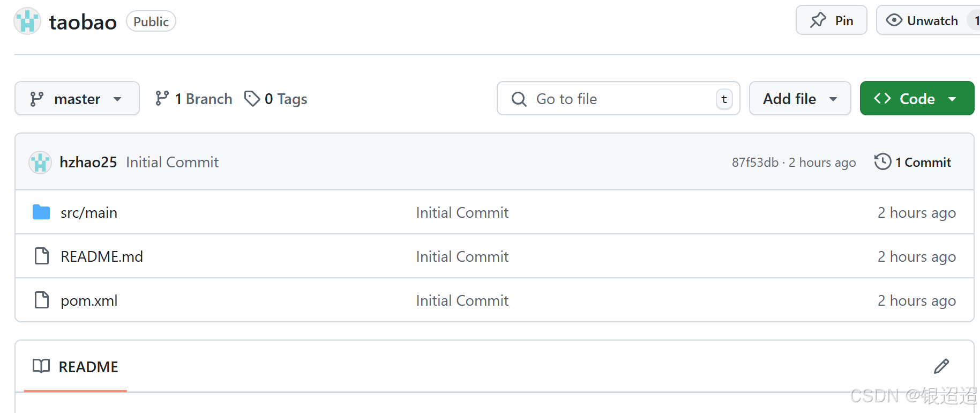Toggle Unwatch for this repository

[x=923, y=21]
